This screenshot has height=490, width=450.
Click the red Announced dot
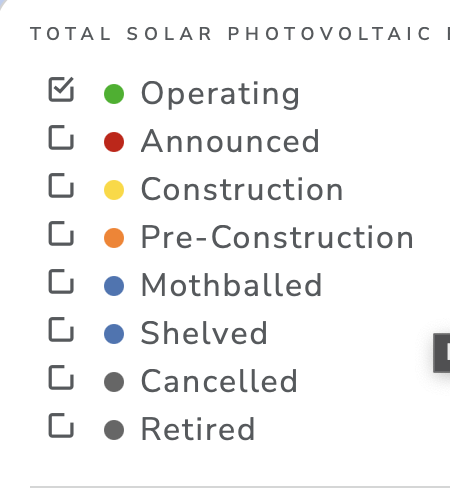tap(114, 142)
